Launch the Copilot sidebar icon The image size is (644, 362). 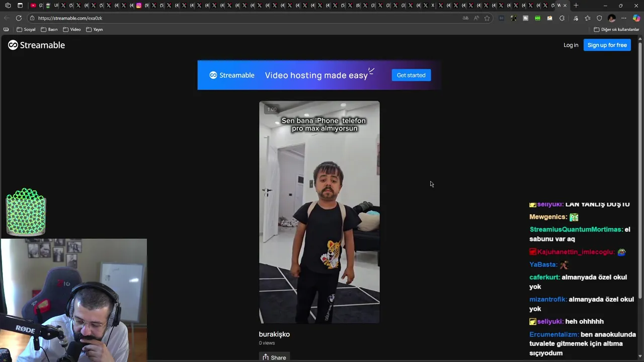[x=636, y=18]
